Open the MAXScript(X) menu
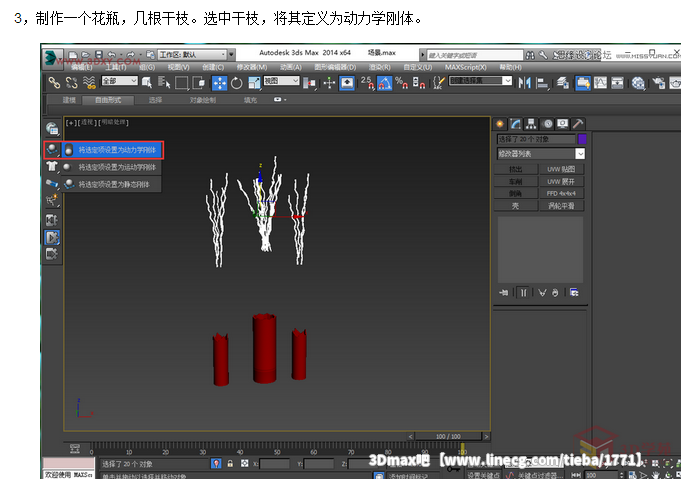 [466, 67]
